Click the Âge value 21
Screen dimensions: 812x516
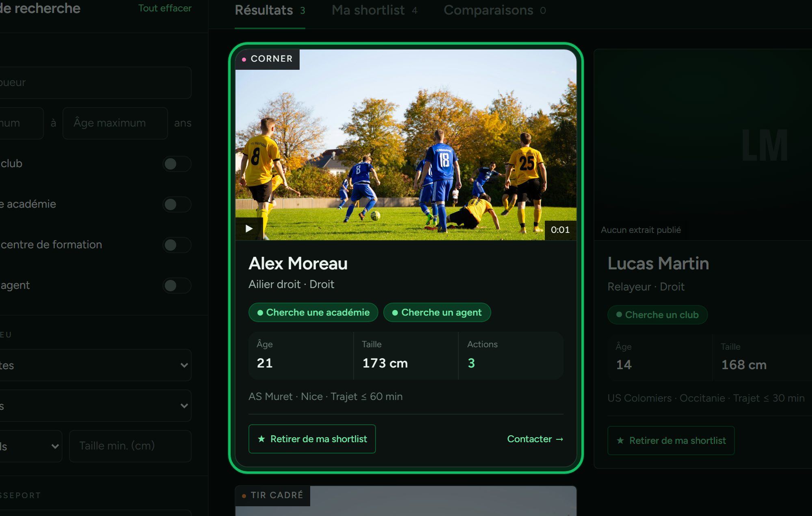point(265,363)
